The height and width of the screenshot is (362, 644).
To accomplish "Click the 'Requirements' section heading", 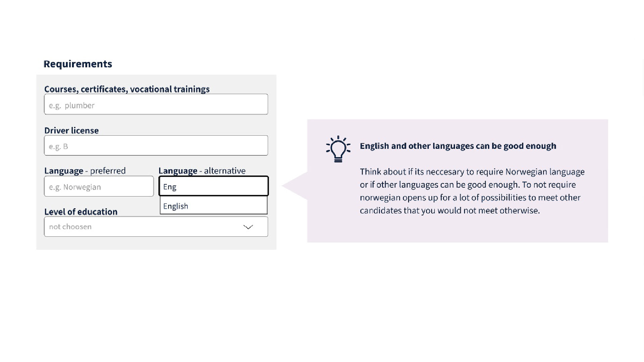I will coord(78,64).
